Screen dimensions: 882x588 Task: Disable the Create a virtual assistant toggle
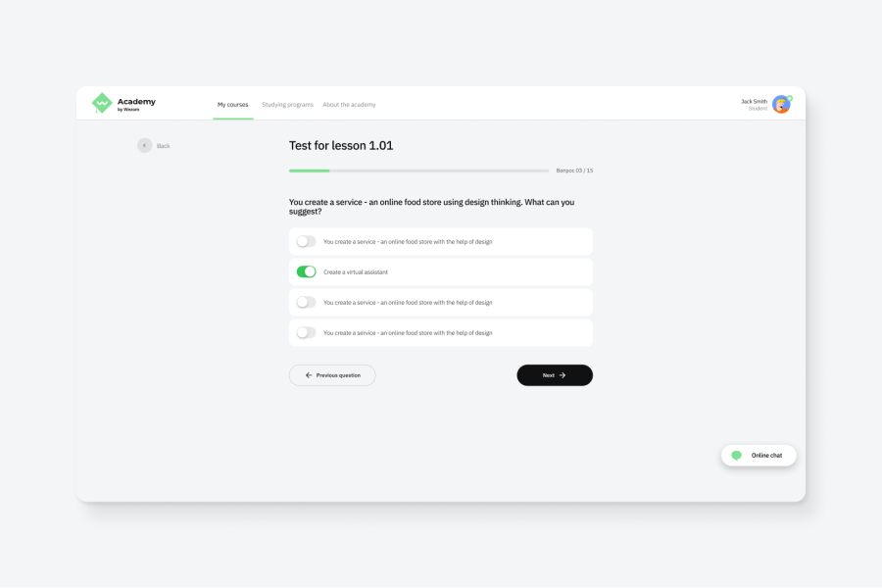point(306,271)
